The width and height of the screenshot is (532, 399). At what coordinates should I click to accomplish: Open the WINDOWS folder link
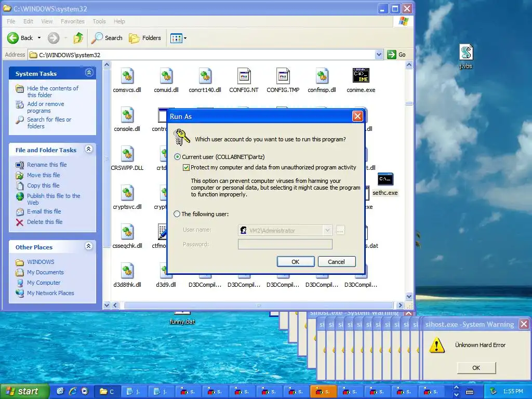41,262
